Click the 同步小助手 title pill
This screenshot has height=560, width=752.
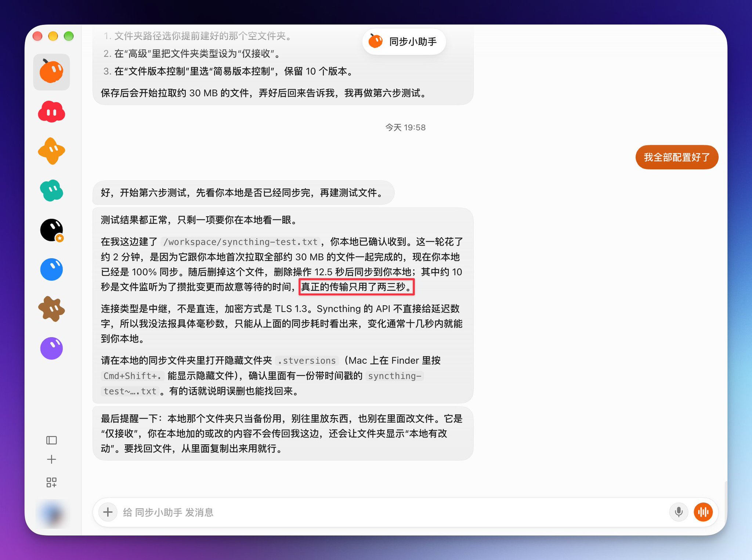(x=404, y=41)
